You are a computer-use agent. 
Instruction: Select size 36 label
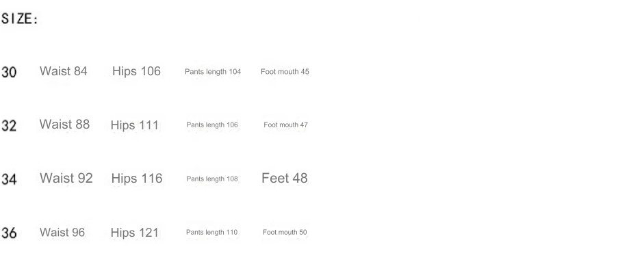tap(9, 233)
